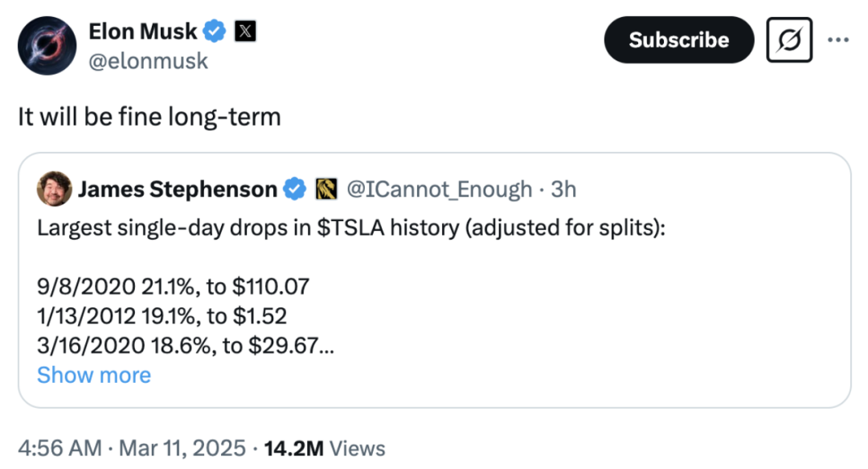This screenshot has width=868, height=469.
Task: Open the @elonmusk handle link
Action: [148, 61]
